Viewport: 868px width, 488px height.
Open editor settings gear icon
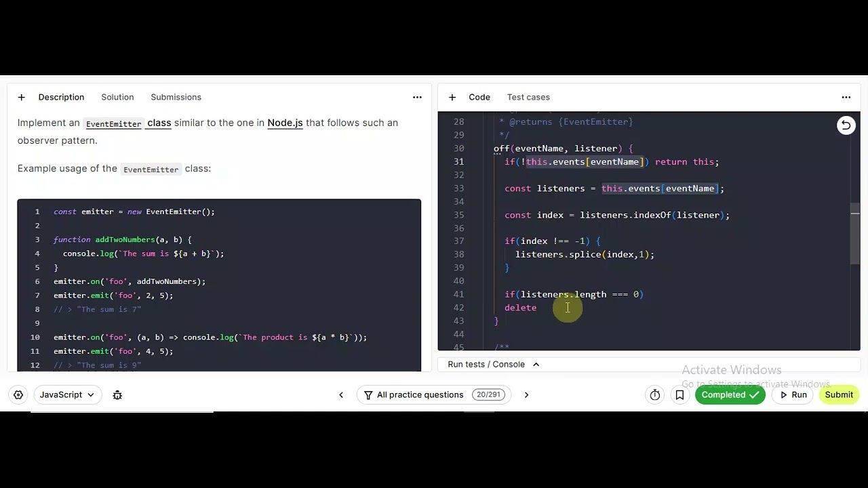coord(18,394)
